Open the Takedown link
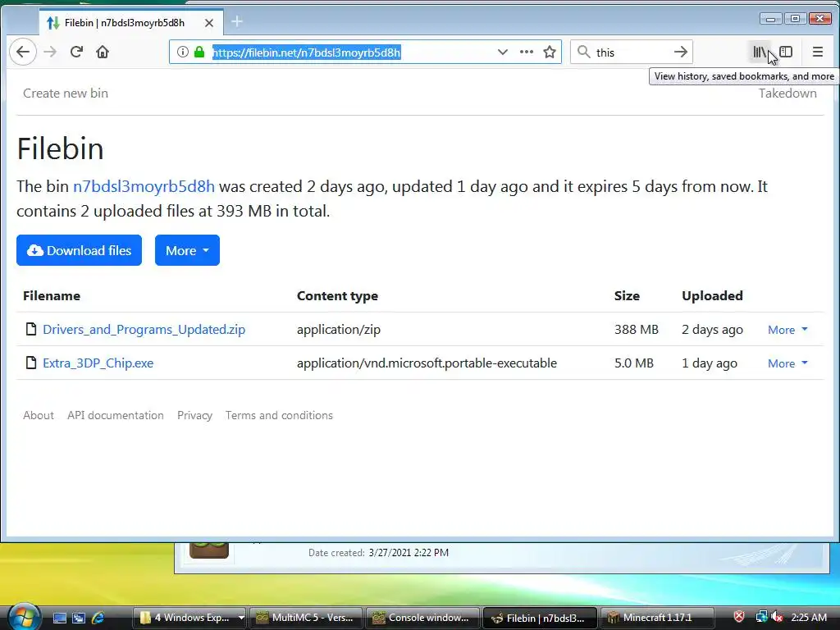The image size is (840, 630). click(787, 94)
